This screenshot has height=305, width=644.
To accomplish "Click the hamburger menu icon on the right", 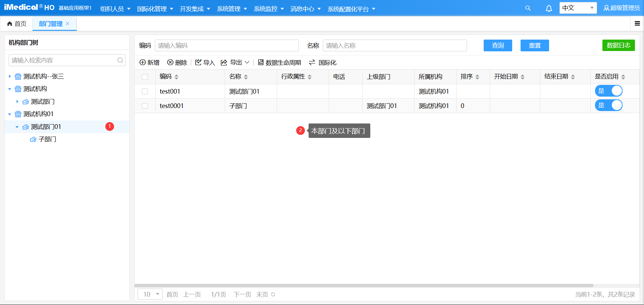I will click(637, 23).
